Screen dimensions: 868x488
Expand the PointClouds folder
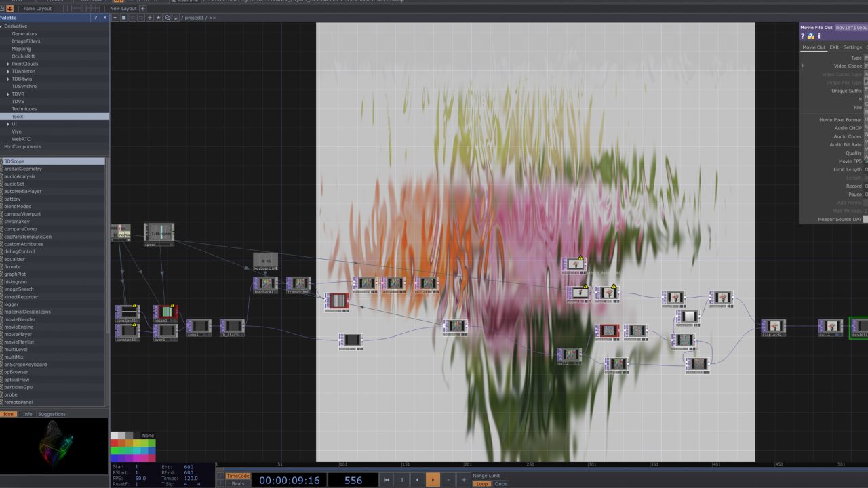coord(8,64)
